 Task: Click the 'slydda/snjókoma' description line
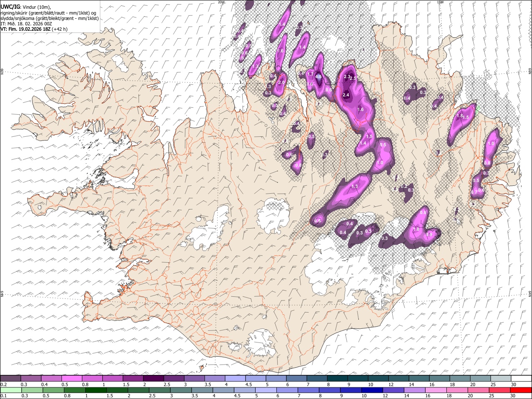click(x=49, y=18)
